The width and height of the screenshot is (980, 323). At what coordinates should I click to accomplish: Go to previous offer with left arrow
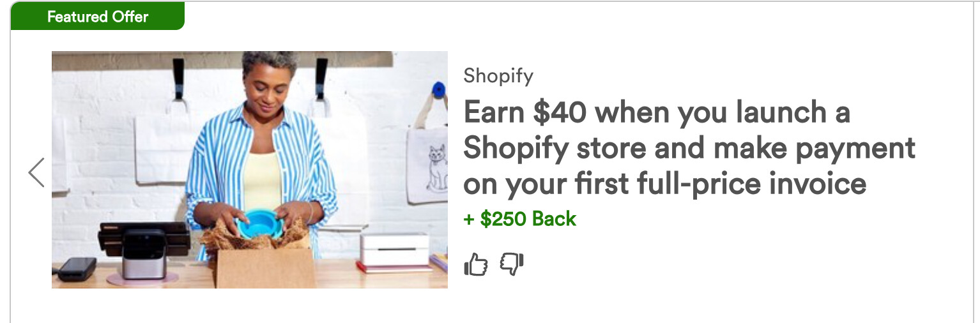(36, 172)
